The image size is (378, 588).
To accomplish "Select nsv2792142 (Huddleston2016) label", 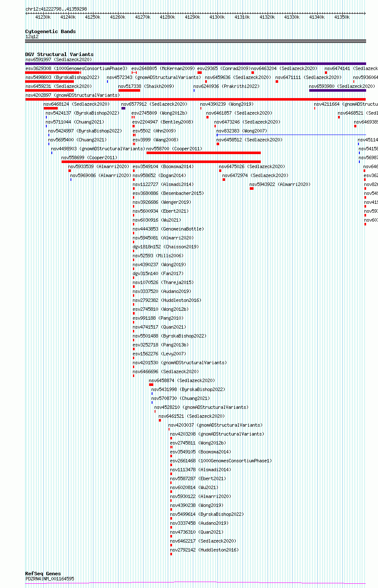I will tap(204, 550).
